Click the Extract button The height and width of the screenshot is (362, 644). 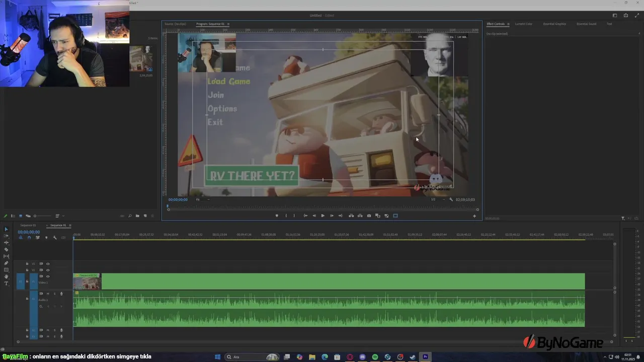coord(360,216)
